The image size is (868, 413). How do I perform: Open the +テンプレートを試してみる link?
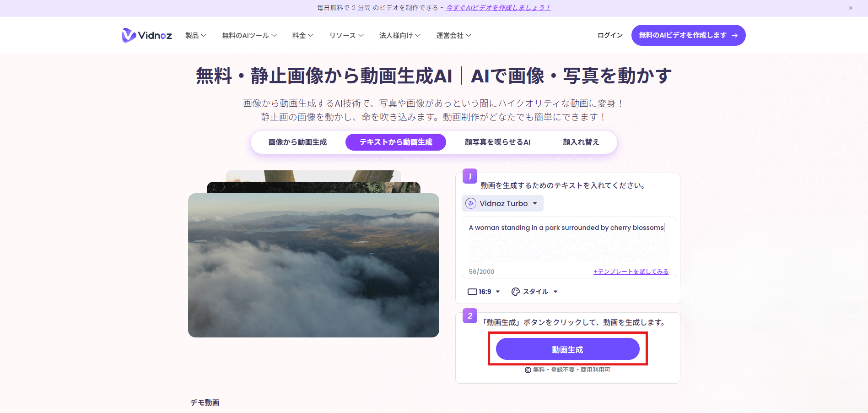[x=631, y=271]
